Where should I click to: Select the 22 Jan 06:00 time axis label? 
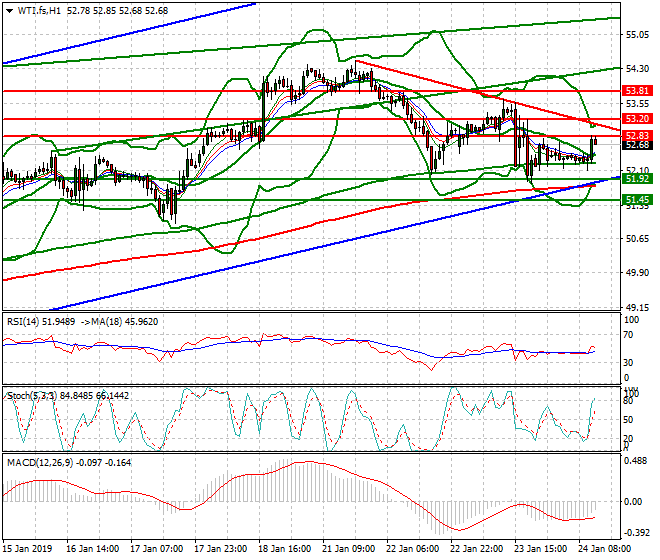(412, 549)
